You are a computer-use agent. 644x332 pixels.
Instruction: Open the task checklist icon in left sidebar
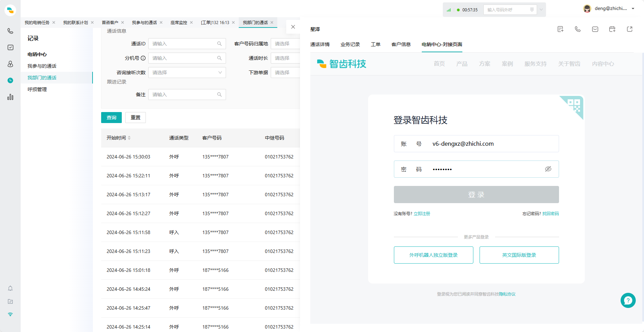point(10,47)
